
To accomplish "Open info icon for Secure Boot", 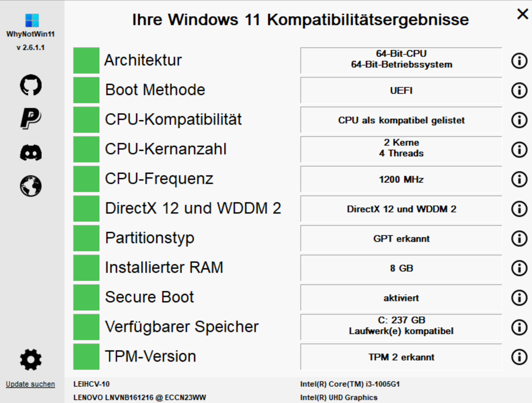I will [x=519, y=298].
